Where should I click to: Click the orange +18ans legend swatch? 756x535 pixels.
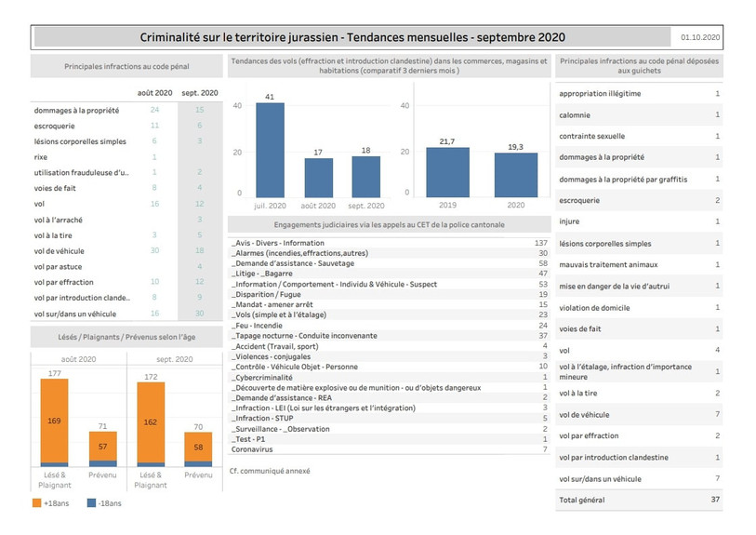(x=36, y=502)
